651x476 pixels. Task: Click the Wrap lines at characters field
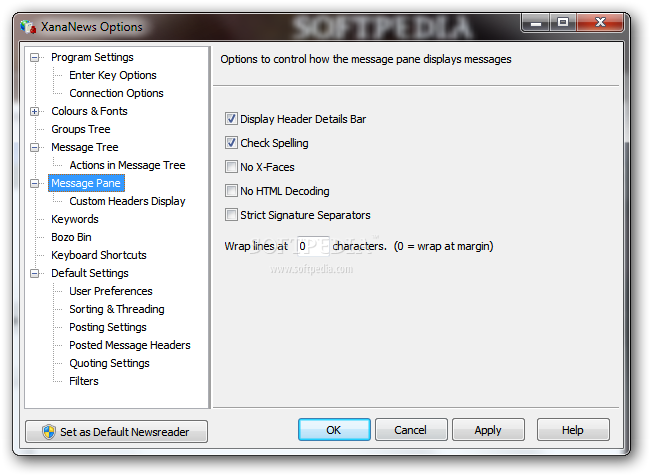313,246
